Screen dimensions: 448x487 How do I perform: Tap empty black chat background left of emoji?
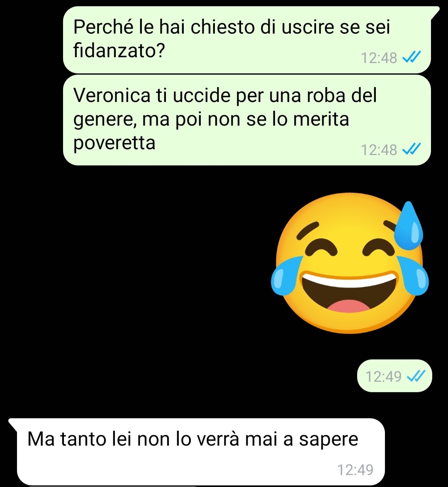tap(134, 264)
